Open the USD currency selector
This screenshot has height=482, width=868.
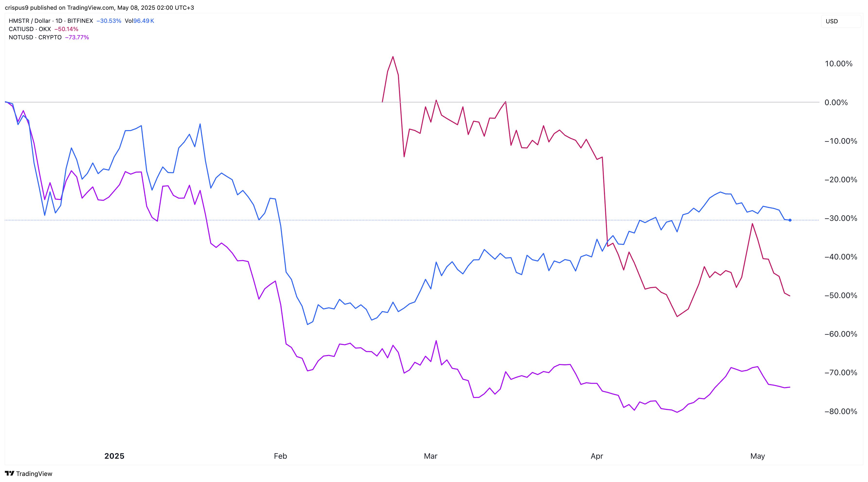tap(840, 21)
